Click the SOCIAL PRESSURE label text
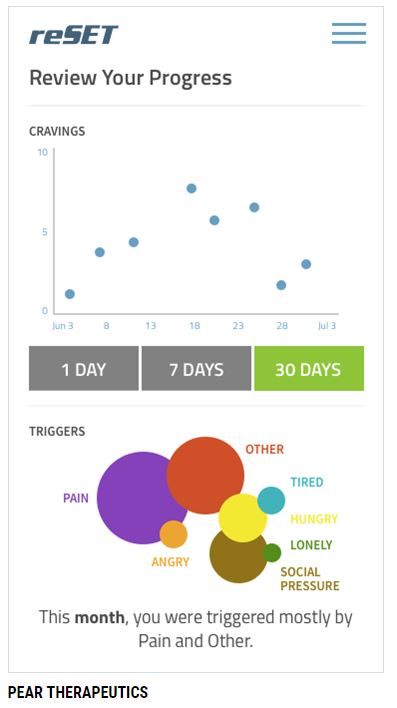This screenshot has width=397, height=708. pos(310,579)
